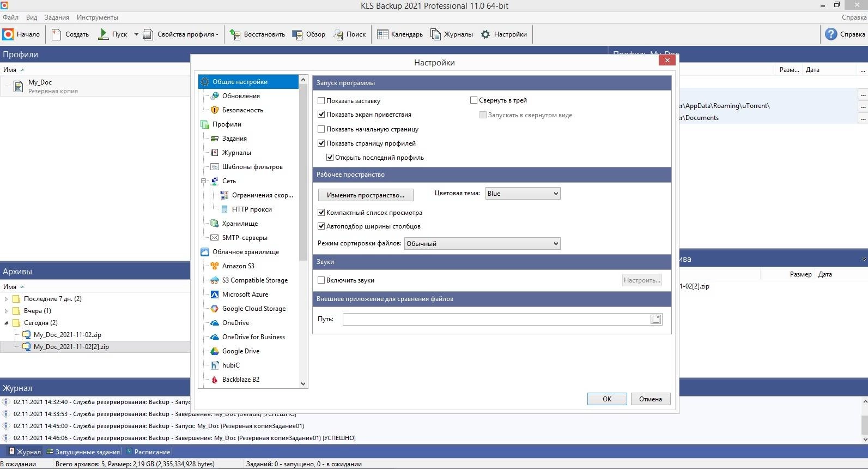This screenshot has width=868, height=469.
Task: Select Google Drive icon in tree
Action: 215,351
